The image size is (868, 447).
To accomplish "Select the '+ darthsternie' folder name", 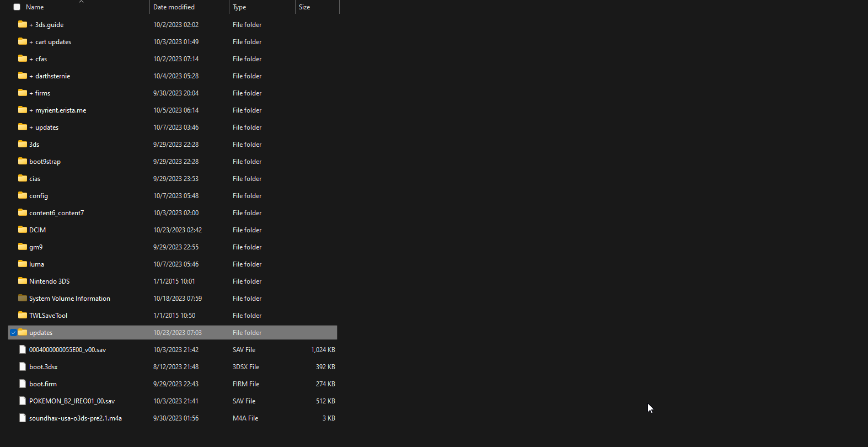I will [50, 76].
